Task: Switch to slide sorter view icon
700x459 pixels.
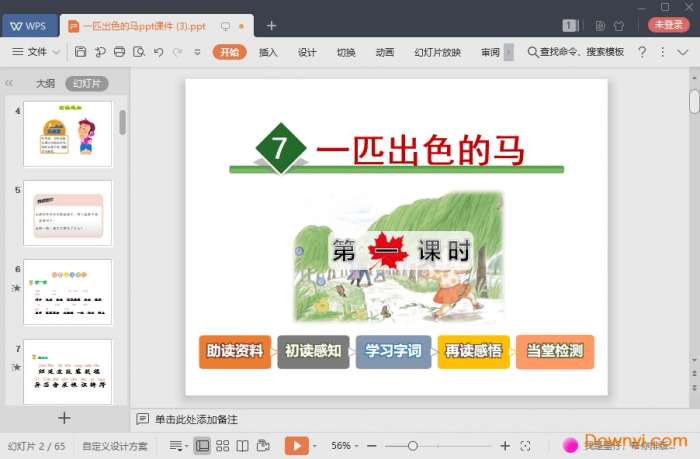Action: 222,446
